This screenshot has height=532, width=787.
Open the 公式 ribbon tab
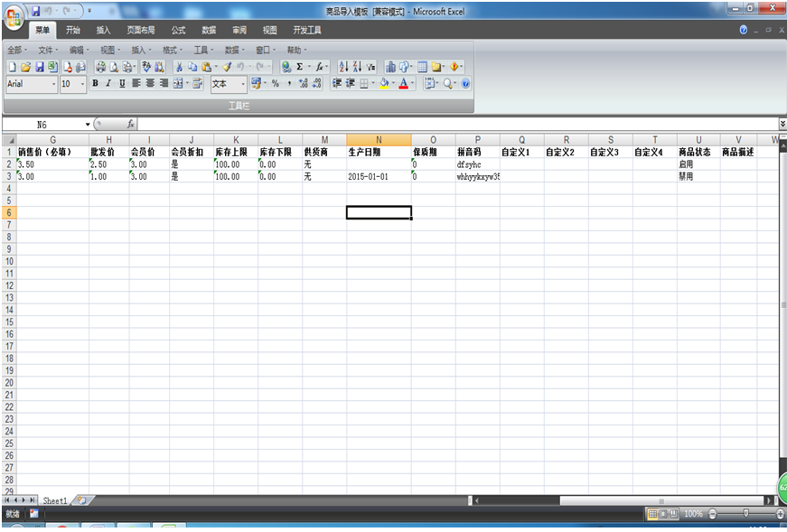click(178, 30)
